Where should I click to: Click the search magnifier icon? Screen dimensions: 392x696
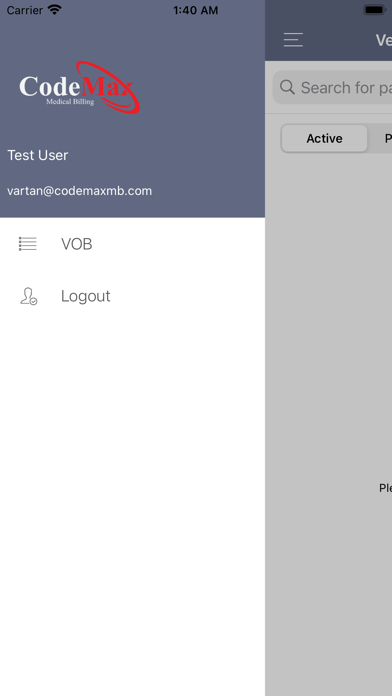coord(287,87)
